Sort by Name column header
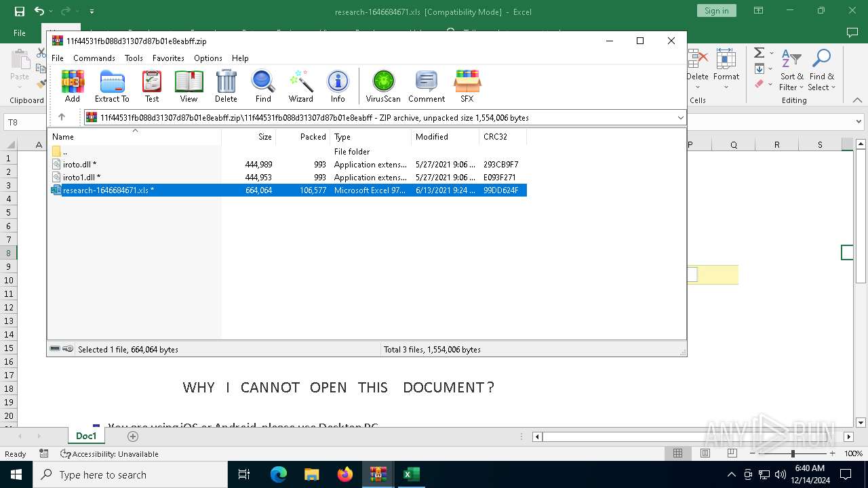This screenshot has height=488, width=868. tap(134, 136)
